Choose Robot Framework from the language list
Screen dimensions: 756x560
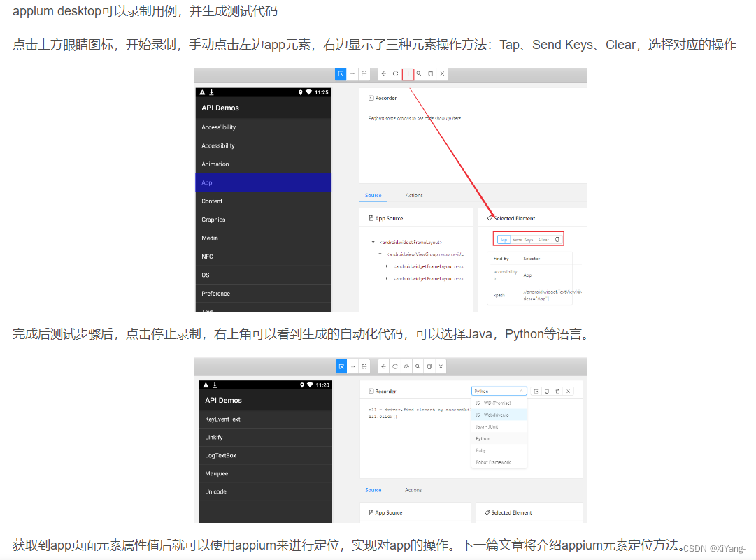pyautogui.click(x=499, y=462)
